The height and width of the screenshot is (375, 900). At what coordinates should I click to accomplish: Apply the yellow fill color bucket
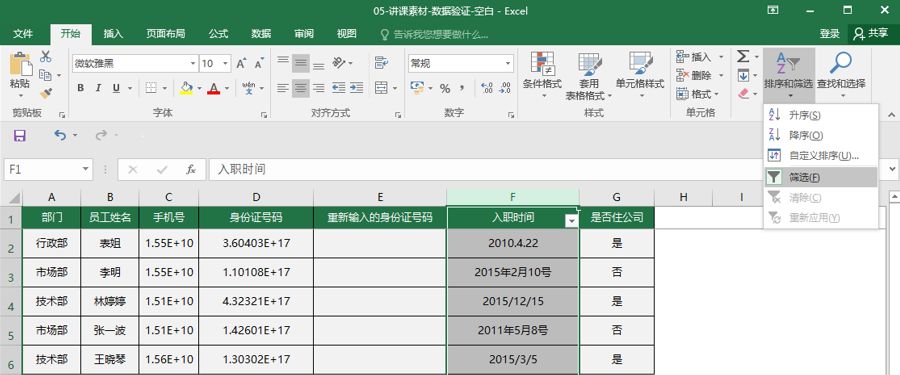(186, 88)
